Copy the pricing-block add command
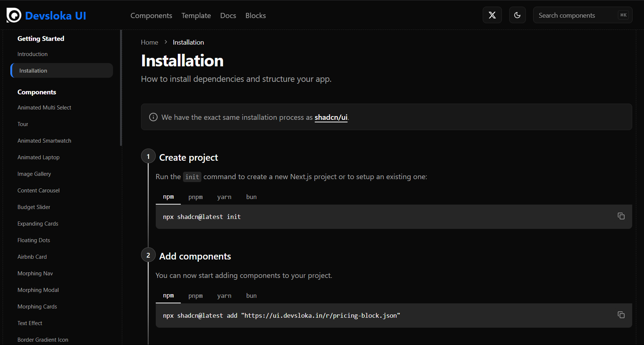Image resolution: width=644 pixels, height=345 pixels. 621,315
